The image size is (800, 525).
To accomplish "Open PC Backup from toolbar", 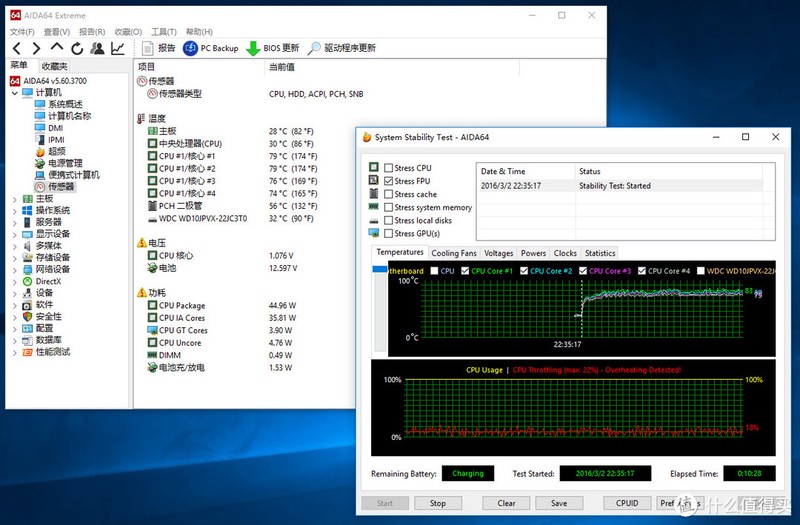I will [x=211, y=48].
